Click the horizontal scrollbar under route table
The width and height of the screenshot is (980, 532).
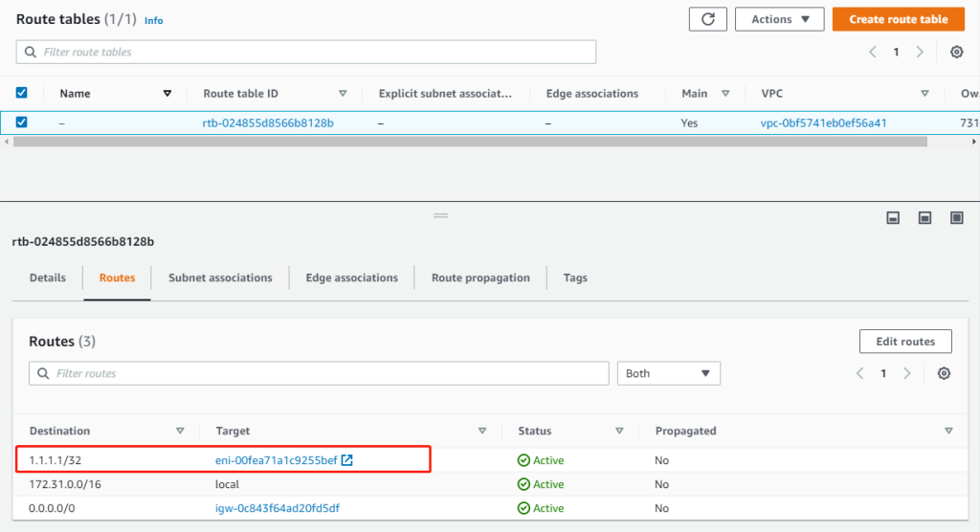469,142
